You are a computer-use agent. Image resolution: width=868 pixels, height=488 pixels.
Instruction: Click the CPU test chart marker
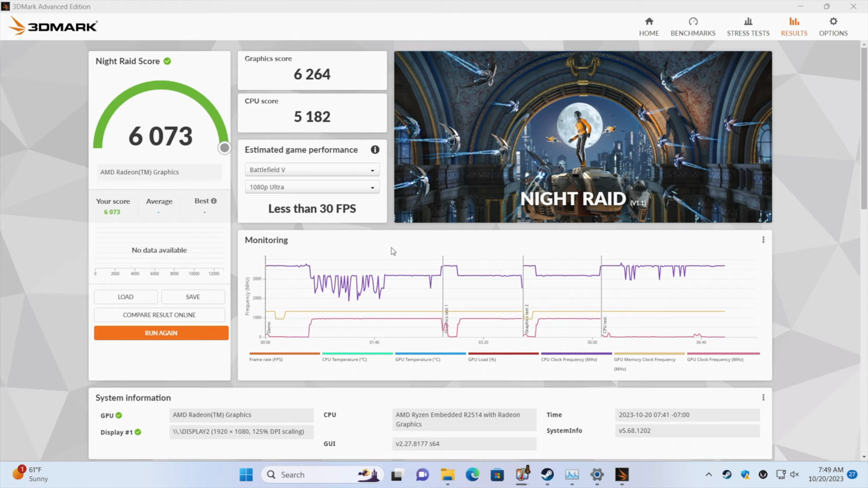pos(605,325)
